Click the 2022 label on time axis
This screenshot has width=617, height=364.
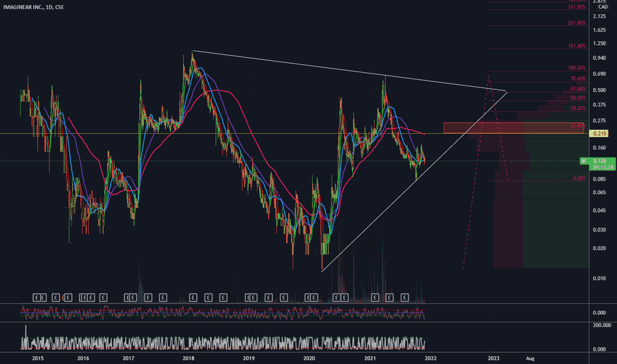[x=430, y=358]
